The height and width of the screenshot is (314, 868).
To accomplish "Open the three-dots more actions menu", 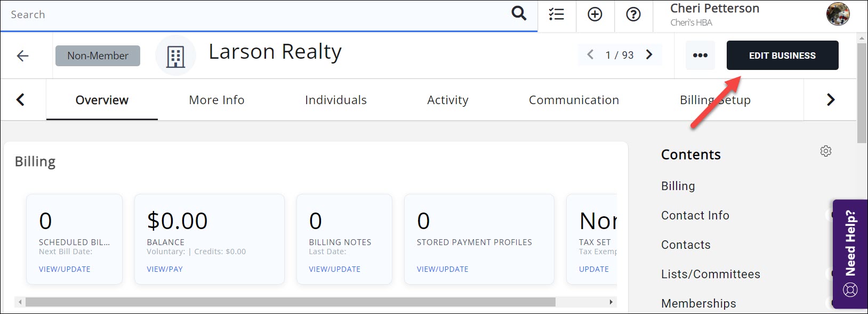I will [x=700, y=56].
